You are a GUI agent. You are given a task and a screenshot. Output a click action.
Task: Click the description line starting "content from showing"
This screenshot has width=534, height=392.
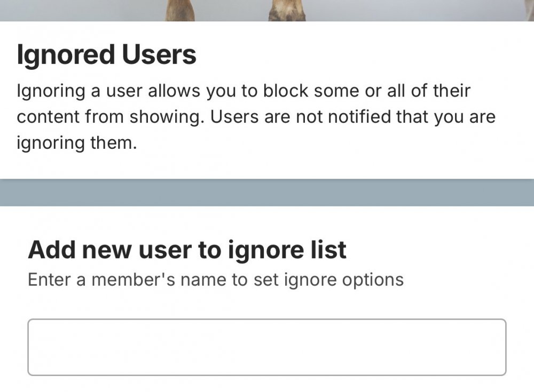tap(256, 117)
